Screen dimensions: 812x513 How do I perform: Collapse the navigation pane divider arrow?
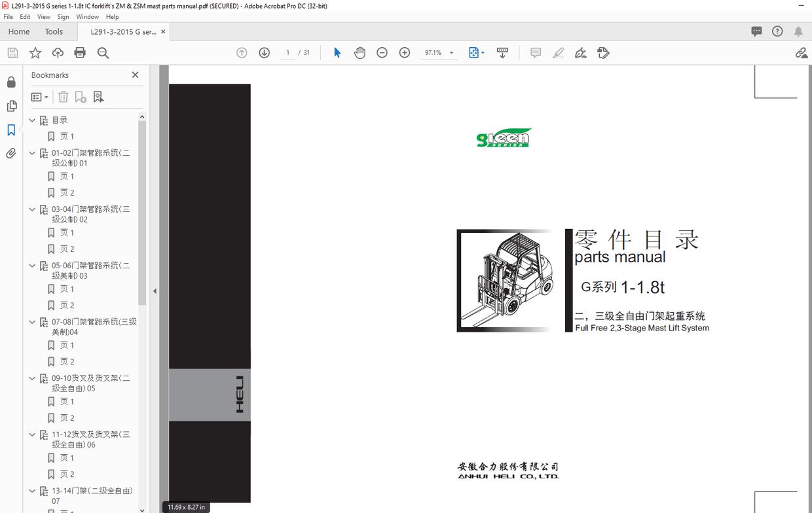pyautogui.click(x=155, y=291)
